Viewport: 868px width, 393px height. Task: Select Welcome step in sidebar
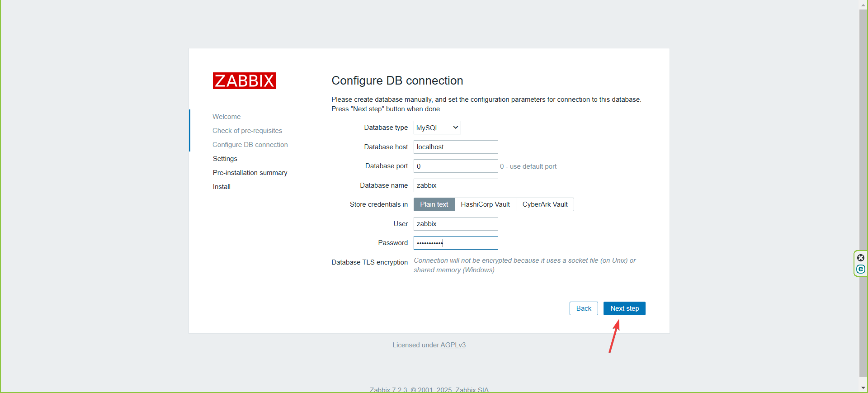click(x=226, y=117)
